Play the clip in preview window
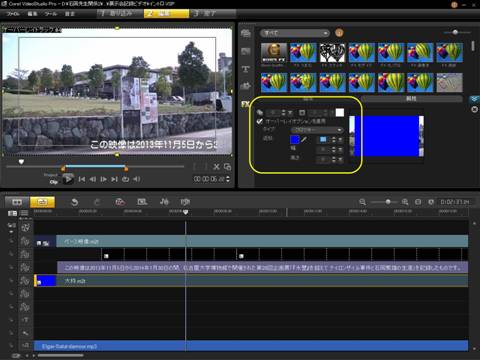This screenshot has width=480, height=360. [68, 179]
